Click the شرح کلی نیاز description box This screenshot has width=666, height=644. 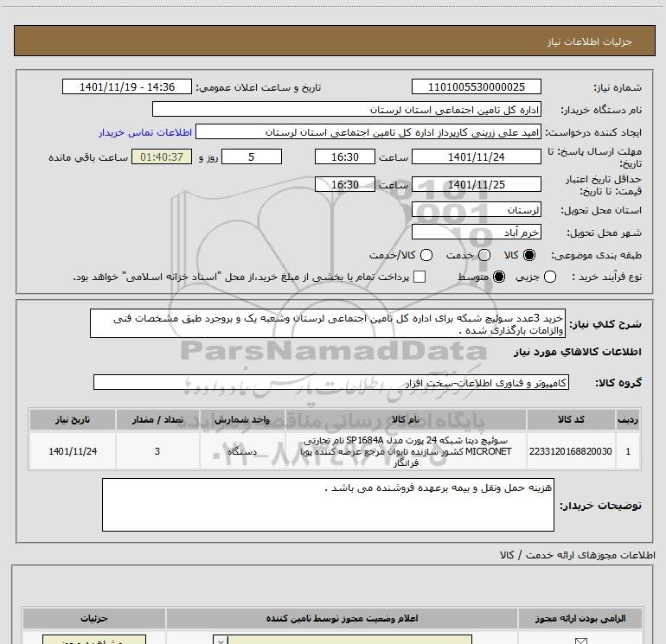pyautogui.click(x=328, y=324)
